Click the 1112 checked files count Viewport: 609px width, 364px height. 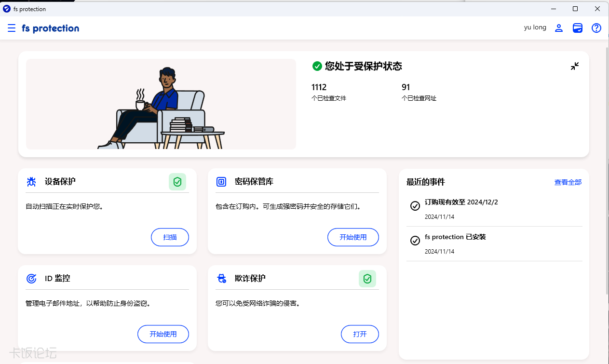tap(319, 87)
